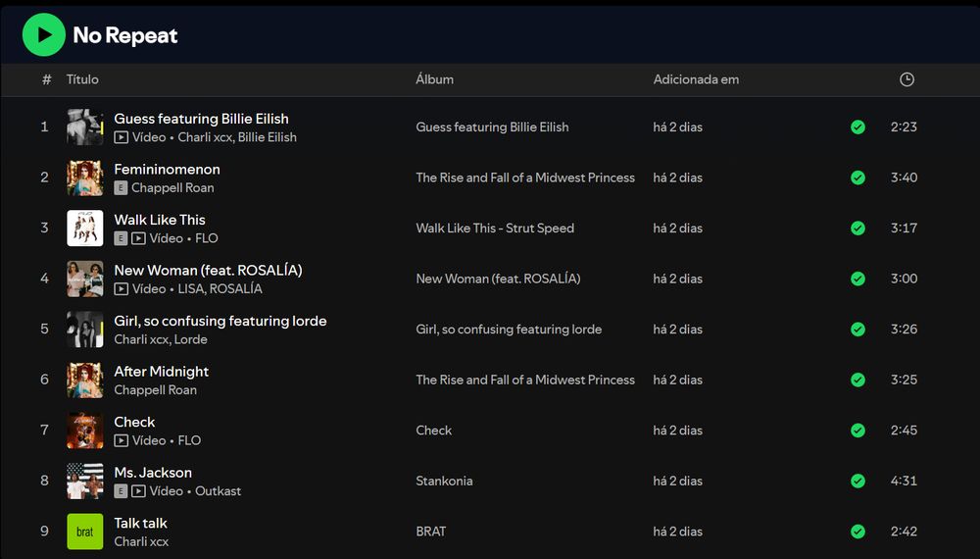
Task: Open the album link Check
Action: coord(434,431)
